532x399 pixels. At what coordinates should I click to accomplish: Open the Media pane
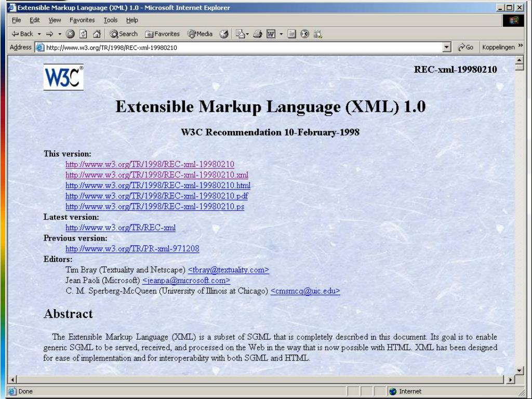pyautogui.click(x=200, y=34)
